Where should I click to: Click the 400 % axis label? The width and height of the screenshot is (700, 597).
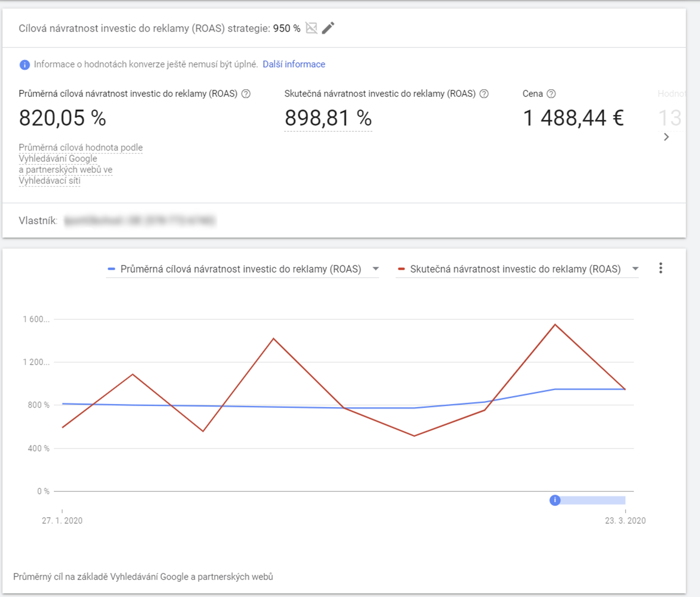click(39, 448)
